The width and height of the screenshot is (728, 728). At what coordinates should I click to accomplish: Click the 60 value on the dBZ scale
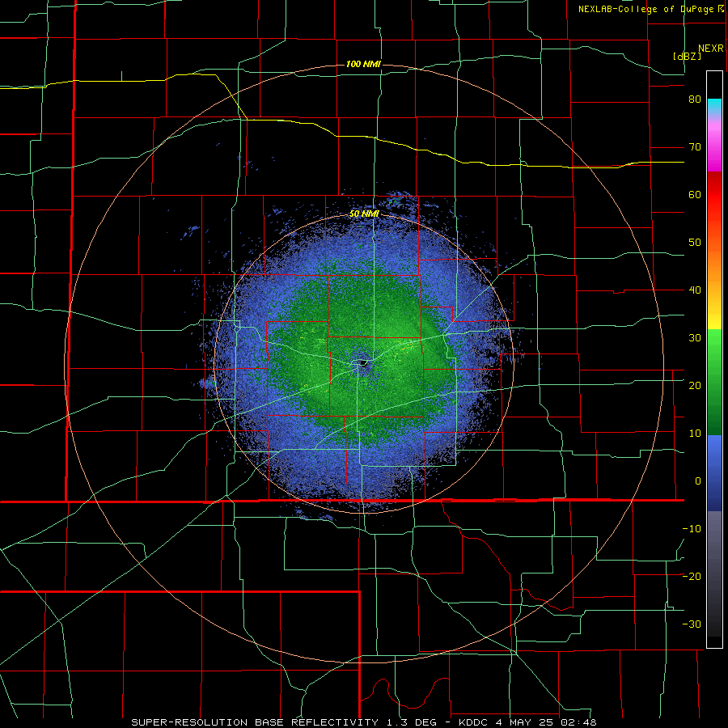coord(695,194)
